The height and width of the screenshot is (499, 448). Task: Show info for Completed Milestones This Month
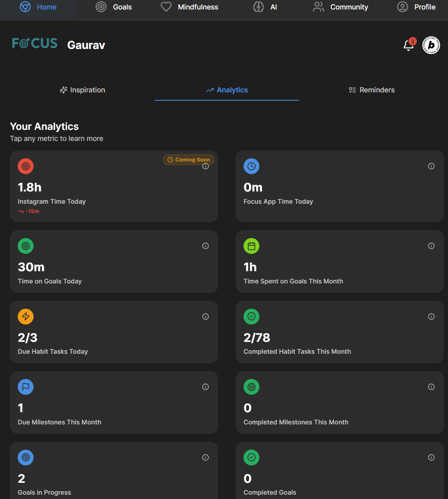pos(431,387)
